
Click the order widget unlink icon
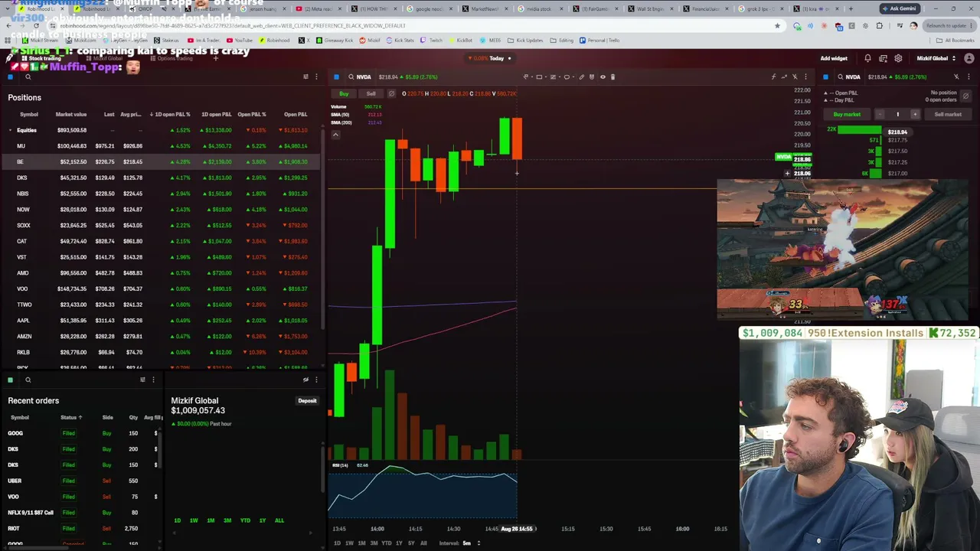tap(956, 77)
